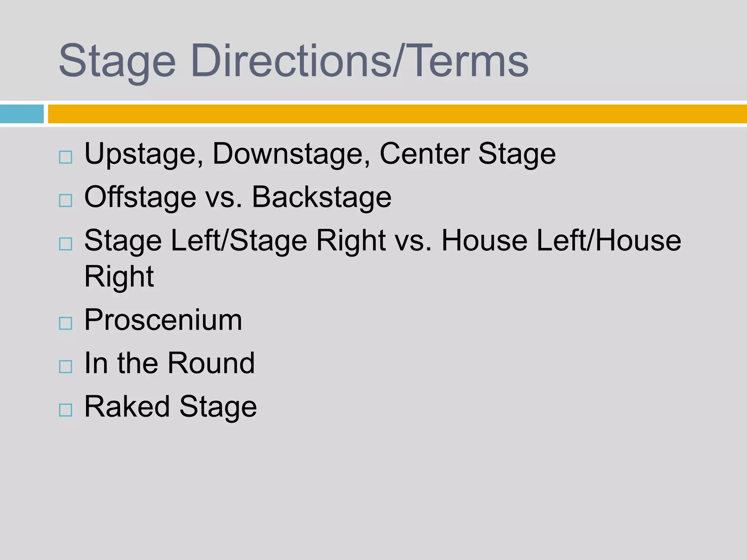The width and height of the screenshot is (747, 560).
Task: Click the word Backstage
Action: tap(322, 197)
